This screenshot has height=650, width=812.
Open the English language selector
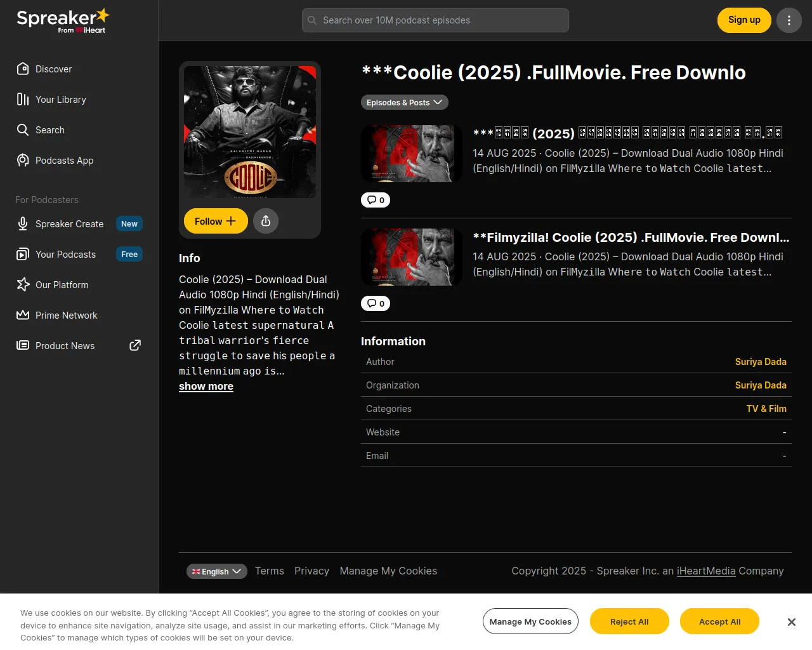pyautogui.click(x=217, y=571)
